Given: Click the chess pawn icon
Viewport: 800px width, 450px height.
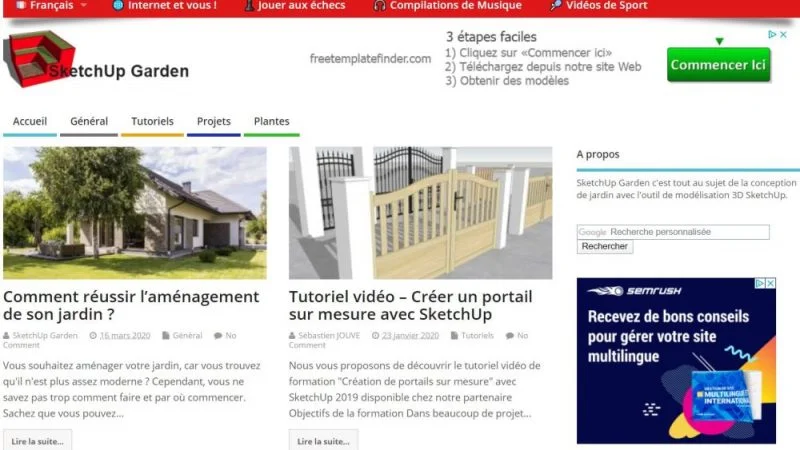Looking at the screenshot, I should click(x=249, y=6).
